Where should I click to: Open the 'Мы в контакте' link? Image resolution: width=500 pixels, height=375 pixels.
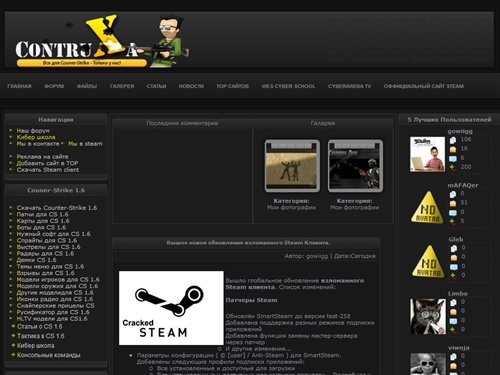pyautogui.click(x=38, y=144)
